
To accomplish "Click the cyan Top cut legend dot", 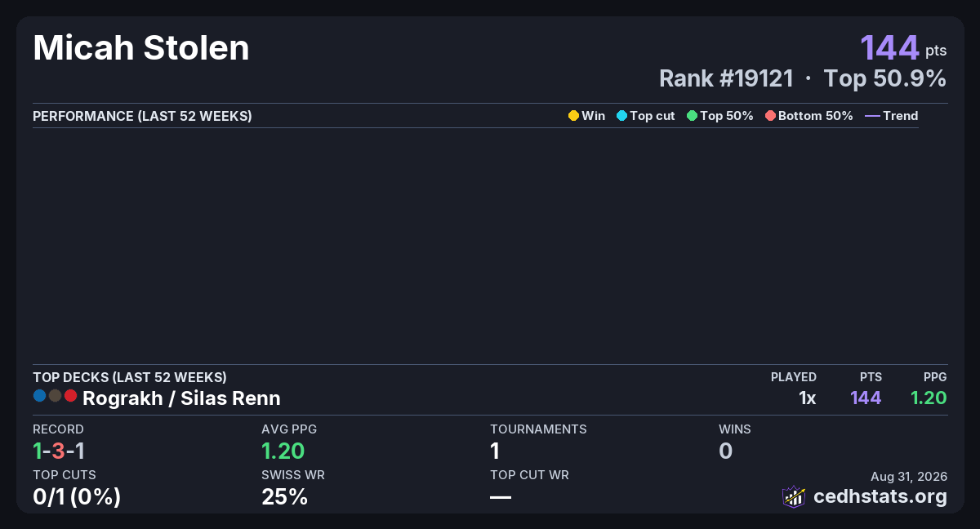I will click(x=621, y=116).
